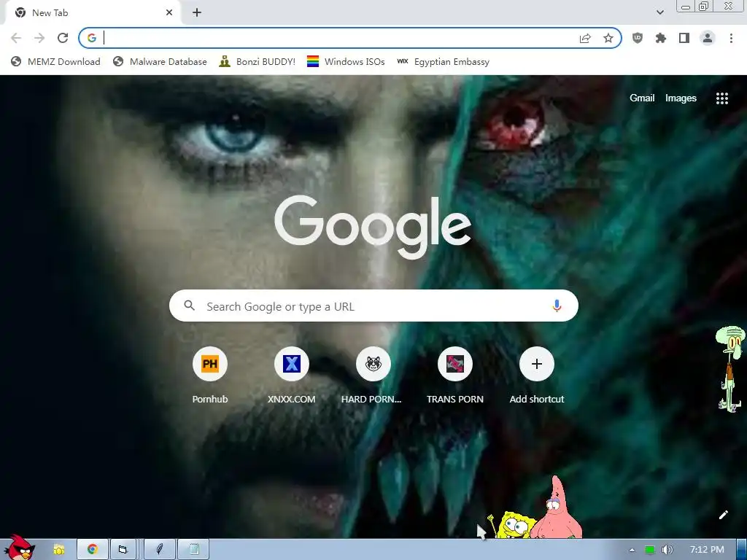This screenshot has height=560, width=747.
Task: Open the file explorer taskbar button
Action: coord(123,550)
